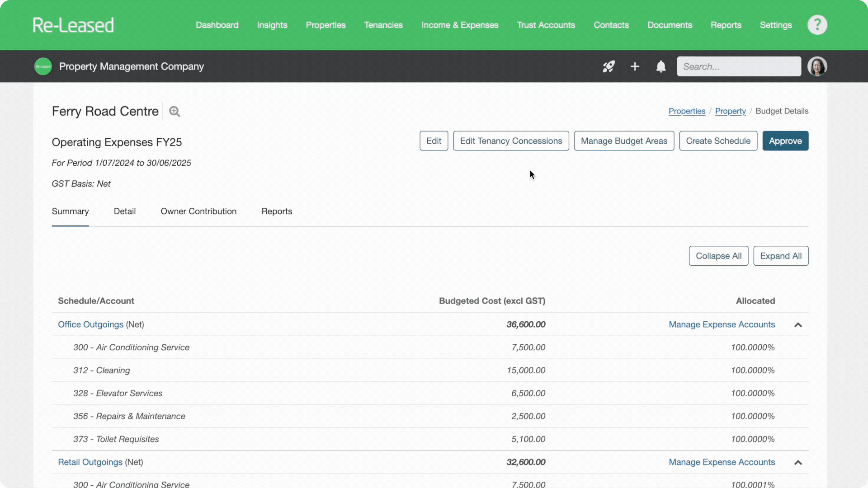Click the Expand All button
Viewport: 868px width, 488px height.
(x=781, y=256)
